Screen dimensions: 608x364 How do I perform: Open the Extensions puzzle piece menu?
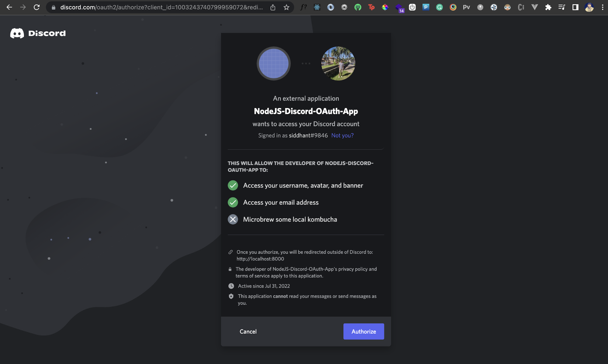click(548, 7)
